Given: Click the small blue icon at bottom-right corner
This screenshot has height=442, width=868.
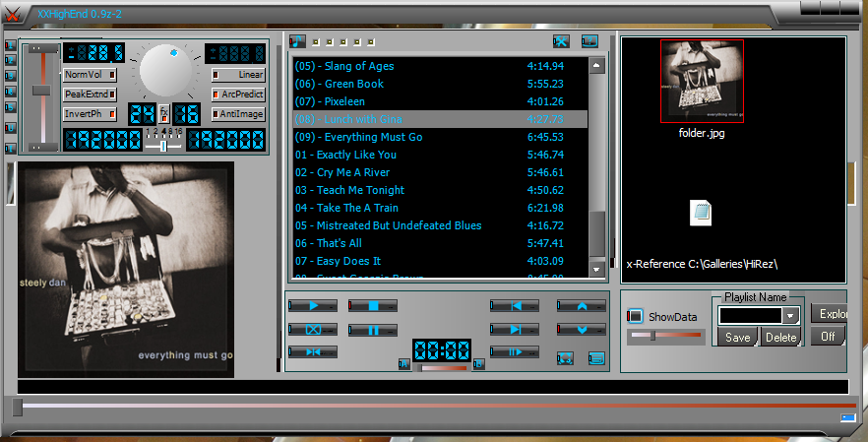Looking at the screenshot, I should pyautogui.click(x=847, y=417).
